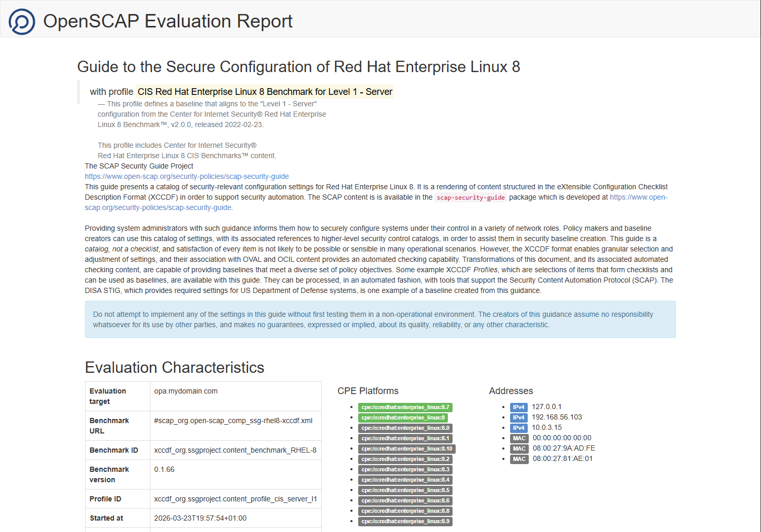Image resolution: width=761 pixels, height=532 pixels.
Task: Click the enterprise_linux:8.4 CPE badge
Action: 405,480
